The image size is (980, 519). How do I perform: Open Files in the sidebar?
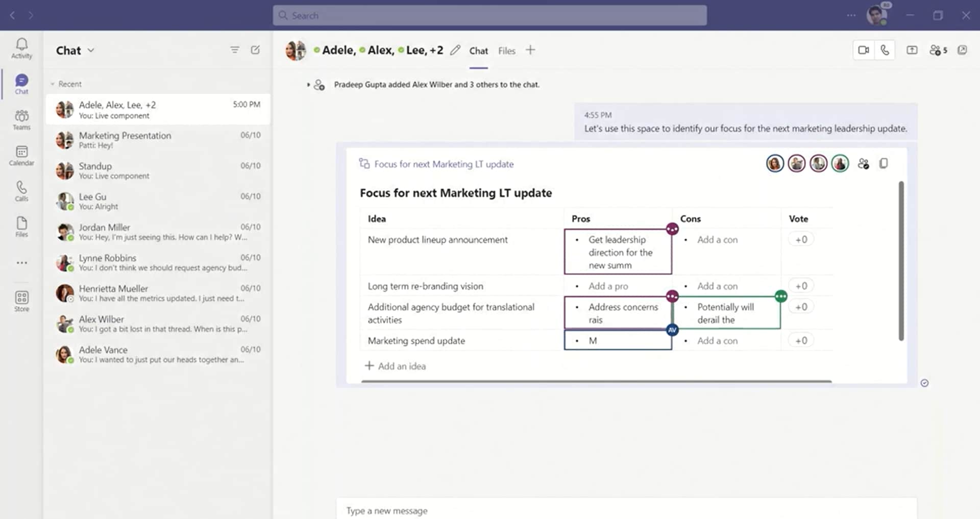pos(21,227)
